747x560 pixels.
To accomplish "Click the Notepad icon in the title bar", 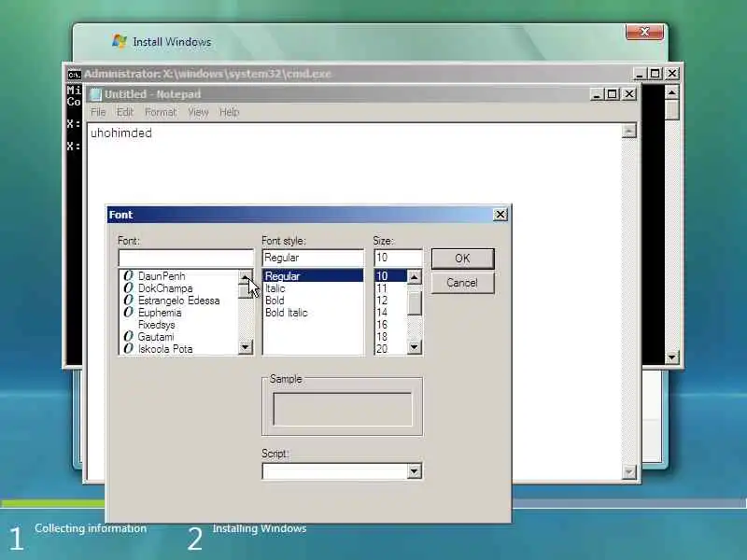I will pyautogui.click(x=96, y=94).
